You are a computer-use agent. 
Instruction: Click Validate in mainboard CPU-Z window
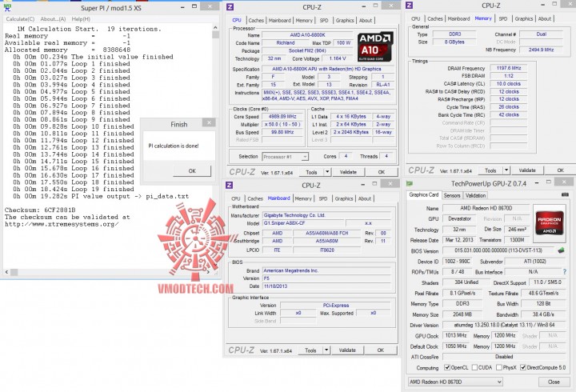tap(347, 350)
